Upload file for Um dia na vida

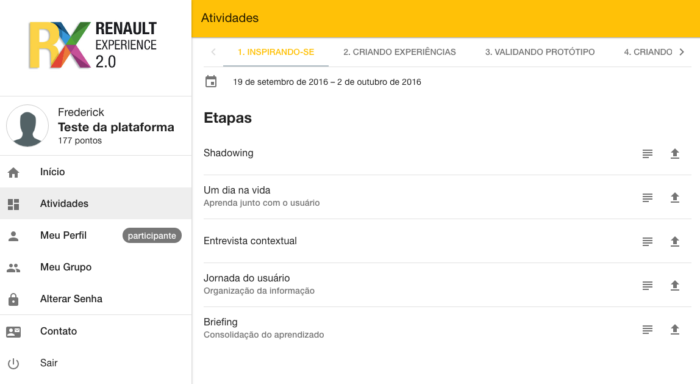click(675, 197)
